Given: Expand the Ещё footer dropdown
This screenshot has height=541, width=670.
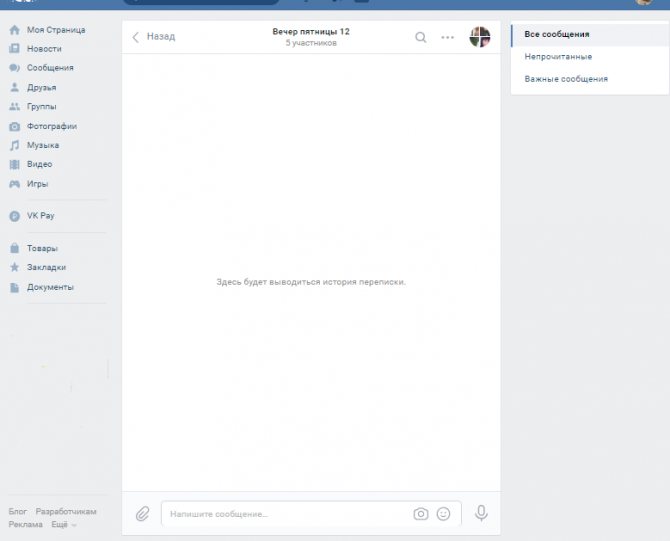Looking at the screenshot, I should click(x=64, y=524).
